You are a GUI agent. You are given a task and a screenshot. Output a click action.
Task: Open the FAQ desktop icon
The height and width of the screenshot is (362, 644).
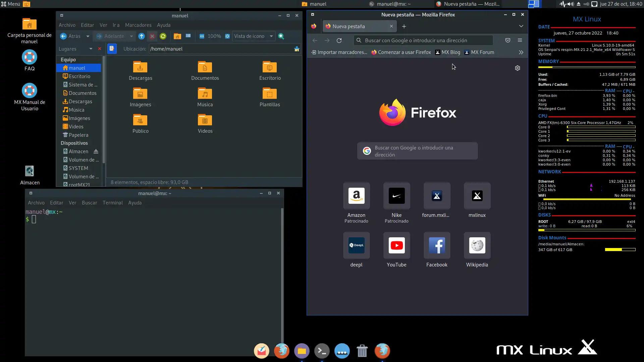(30, 61)
